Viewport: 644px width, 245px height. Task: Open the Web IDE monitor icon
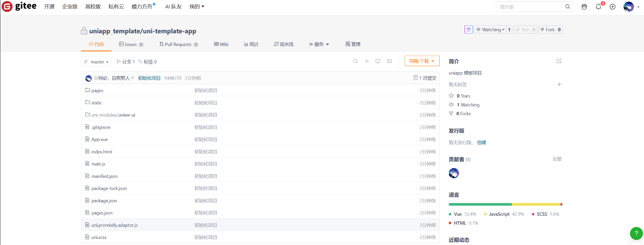coord(378,61)
